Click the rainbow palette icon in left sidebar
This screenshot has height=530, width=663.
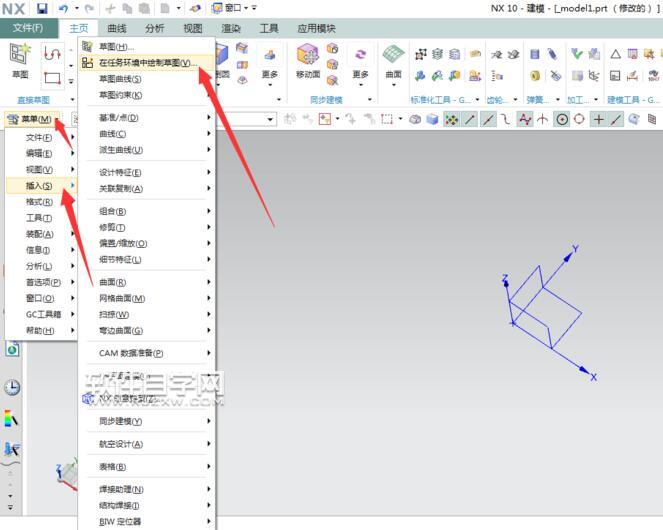(x=12, y=418)
